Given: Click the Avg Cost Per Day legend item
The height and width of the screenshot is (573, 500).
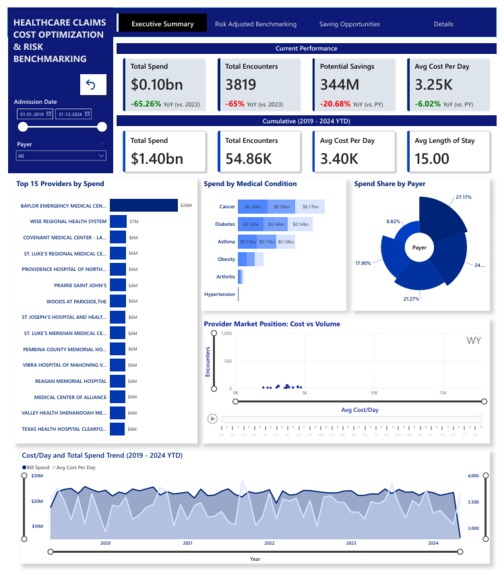Looking at the screenshot, I should [74, 467].
